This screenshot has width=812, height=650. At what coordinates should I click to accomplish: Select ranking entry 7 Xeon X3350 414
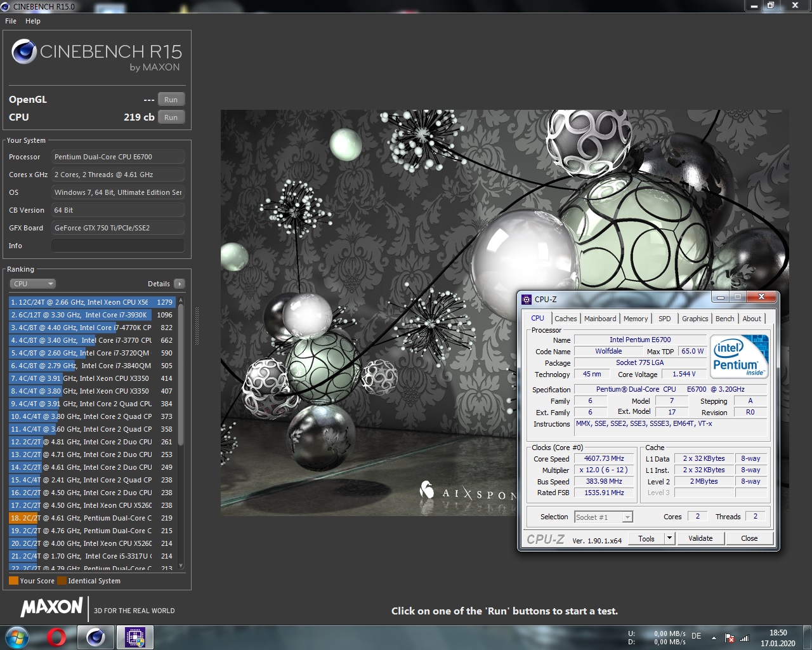coord(92,378)
